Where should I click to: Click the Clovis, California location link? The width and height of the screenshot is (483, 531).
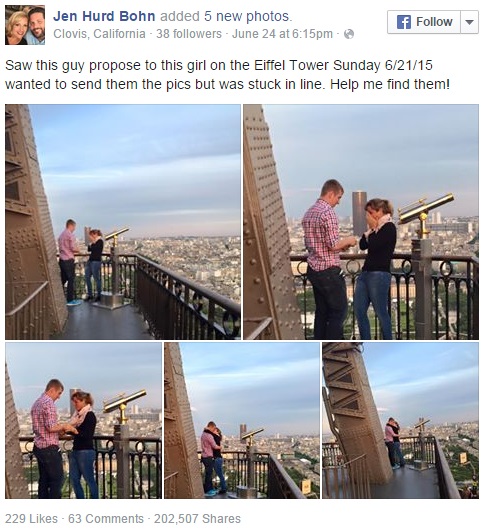pyautogui.click(x=100, y=34)
